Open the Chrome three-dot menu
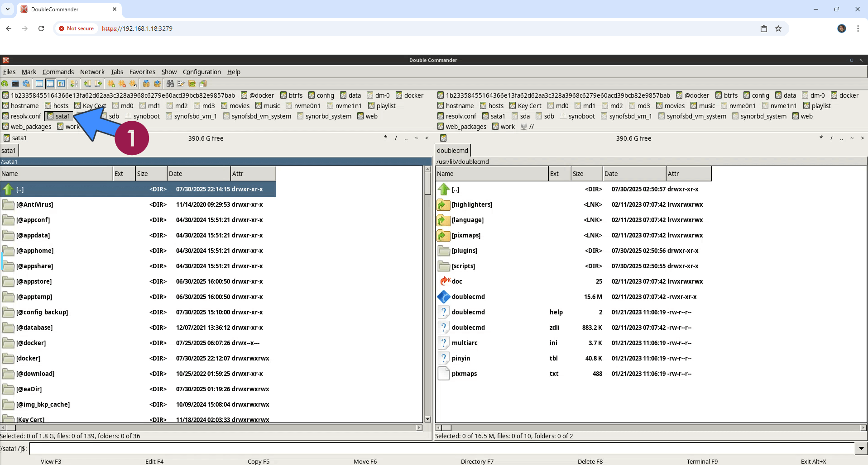868x465 pixels. 858,28
